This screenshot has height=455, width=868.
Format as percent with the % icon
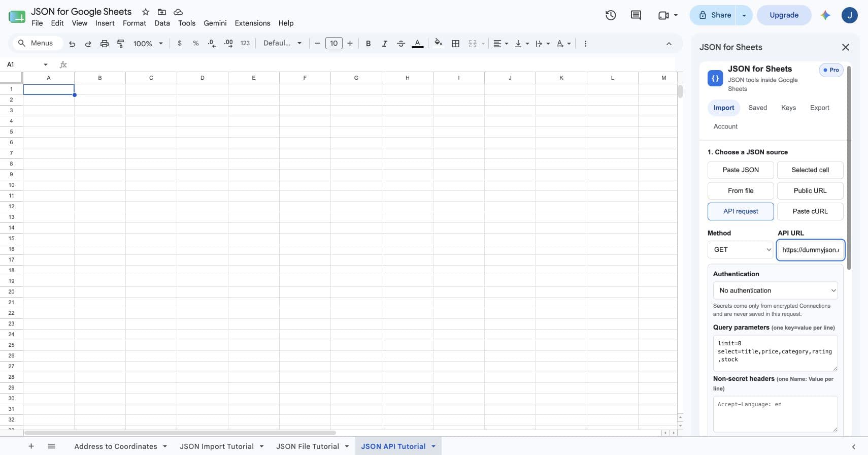coord(196,44)
